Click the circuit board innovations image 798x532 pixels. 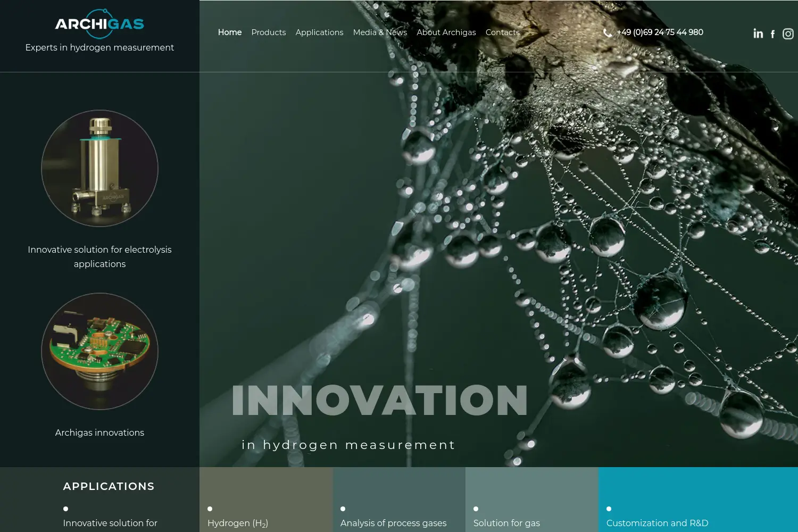point(99,351)
